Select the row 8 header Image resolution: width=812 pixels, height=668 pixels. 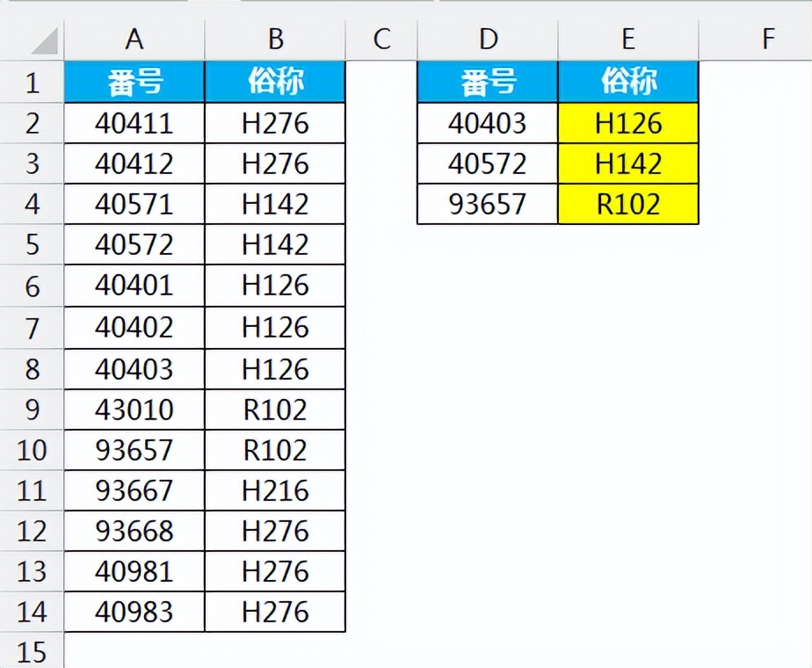coord(33,368)
